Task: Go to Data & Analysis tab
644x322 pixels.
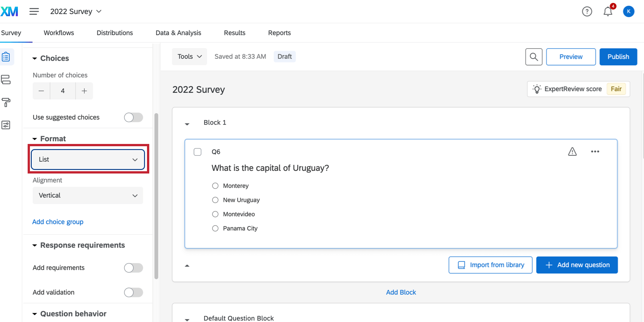Action: 178,33
